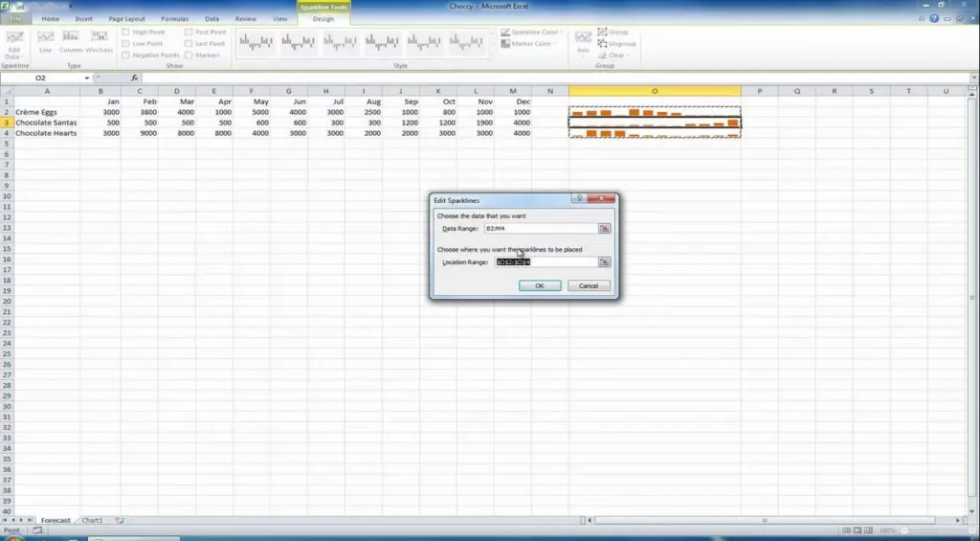Select the Forecast sheet tab
The image size is (980, 541).
56,520
